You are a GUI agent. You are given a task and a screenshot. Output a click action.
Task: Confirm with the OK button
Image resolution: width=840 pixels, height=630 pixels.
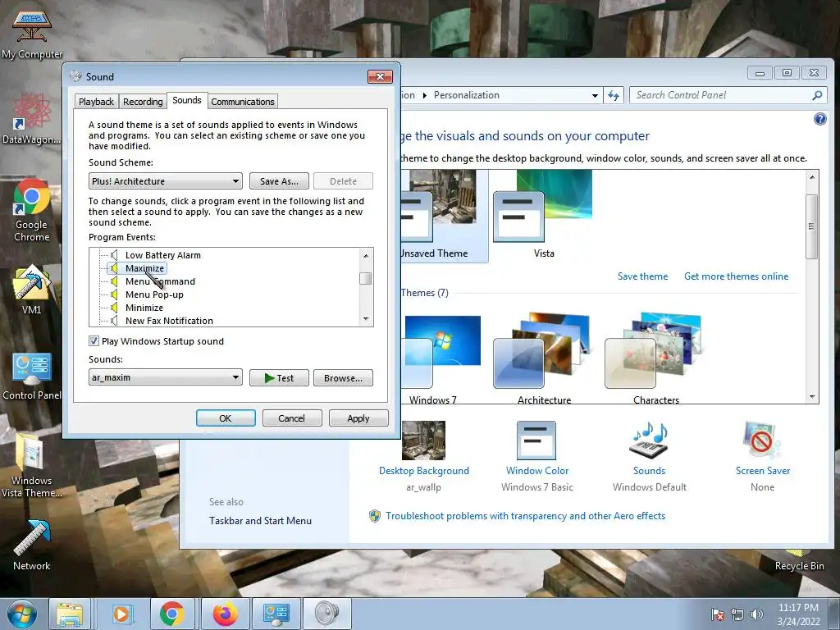coord(226,418)
